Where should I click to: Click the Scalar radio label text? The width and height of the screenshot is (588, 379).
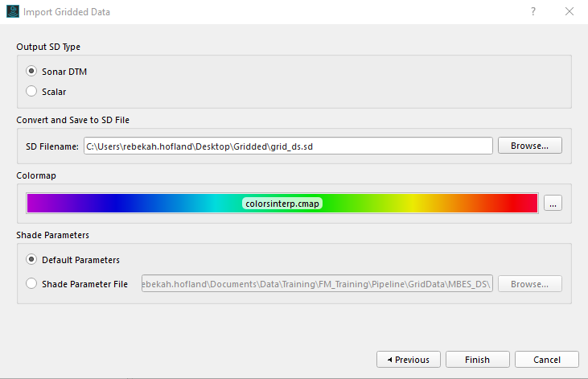54,92
